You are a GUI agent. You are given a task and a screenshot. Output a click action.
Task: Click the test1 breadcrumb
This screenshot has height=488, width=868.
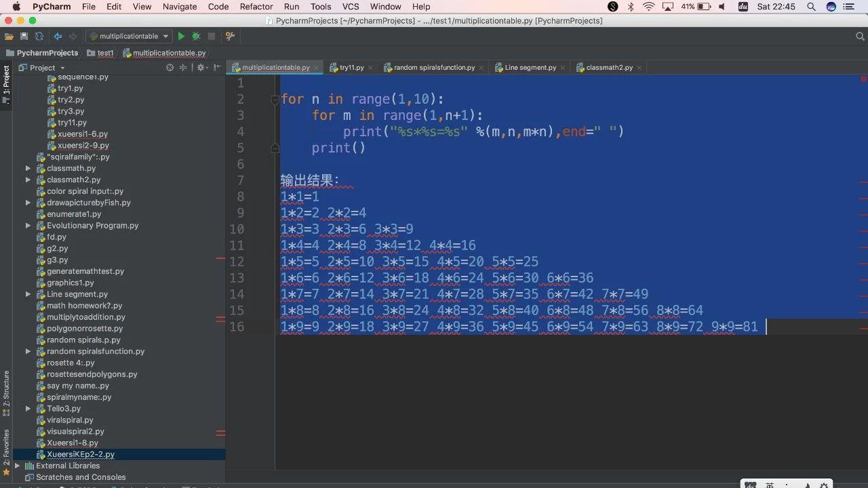[100, 53]
